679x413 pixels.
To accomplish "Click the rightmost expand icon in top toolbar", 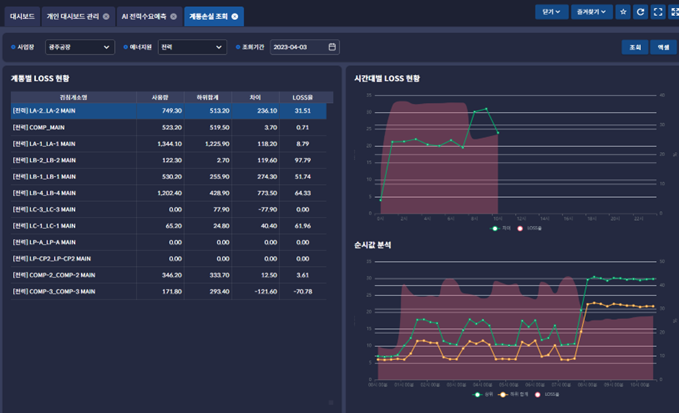I will [672, 12].
